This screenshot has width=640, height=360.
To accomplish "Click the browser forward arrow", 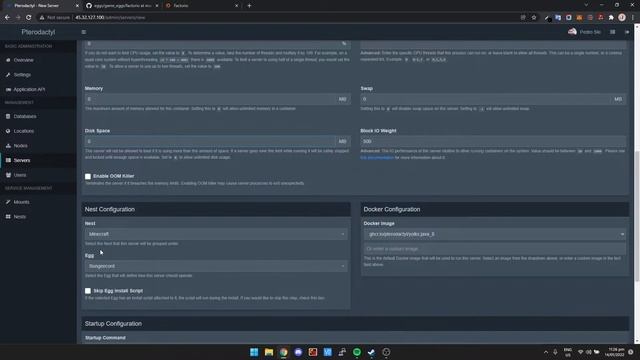I will [x=18, y=18].
